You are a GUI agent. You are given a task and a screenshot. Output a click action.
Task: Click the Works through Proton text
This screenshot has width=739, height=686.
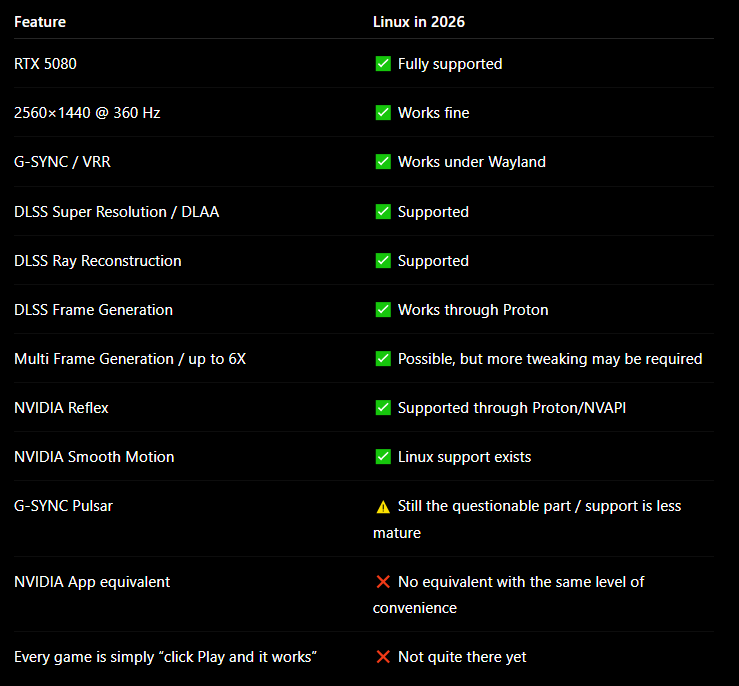473,310
